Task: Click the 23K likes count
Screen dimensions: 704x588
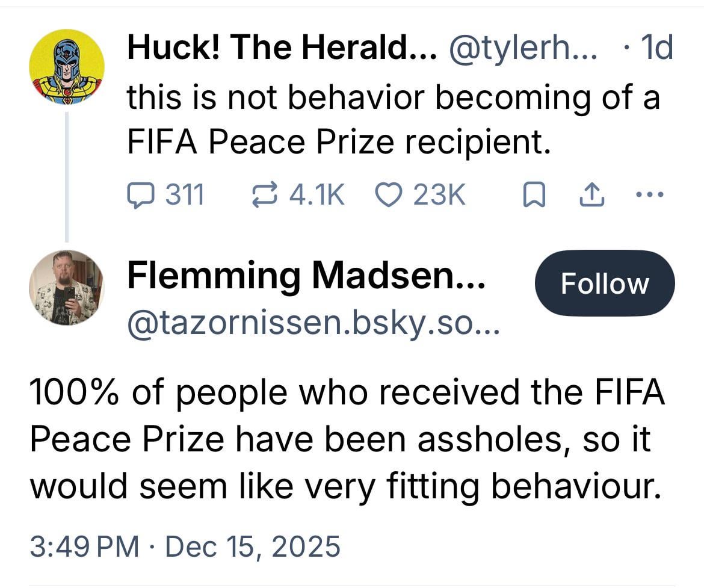Action: [439, 195]
